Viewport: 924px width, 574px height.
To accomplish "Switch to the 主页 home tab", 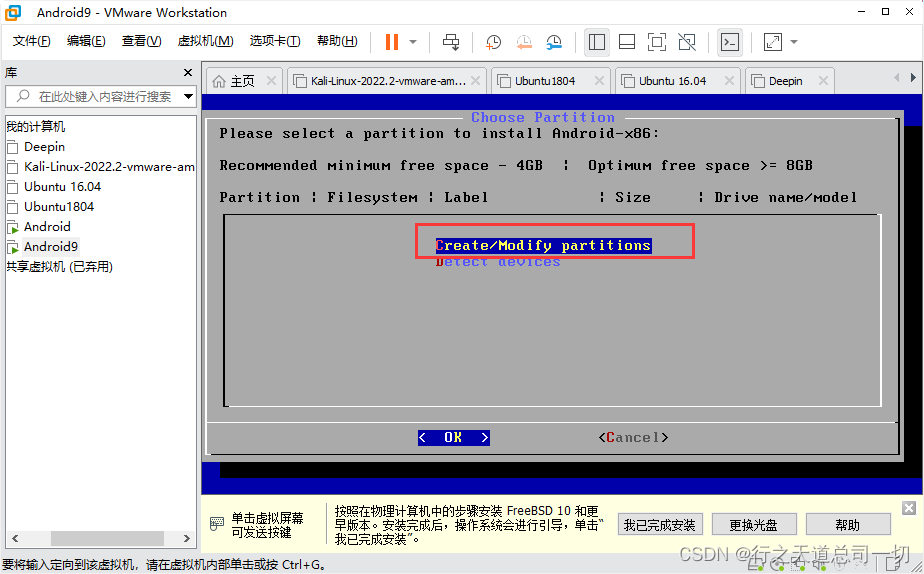I will [242, 81].
